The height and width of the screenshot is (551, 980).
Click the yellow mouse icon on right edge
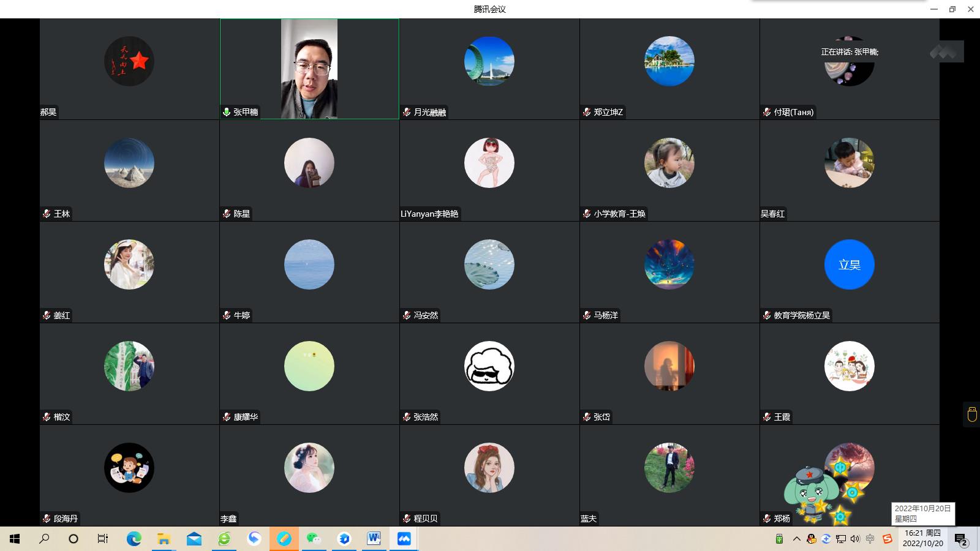tap(971, 414)
